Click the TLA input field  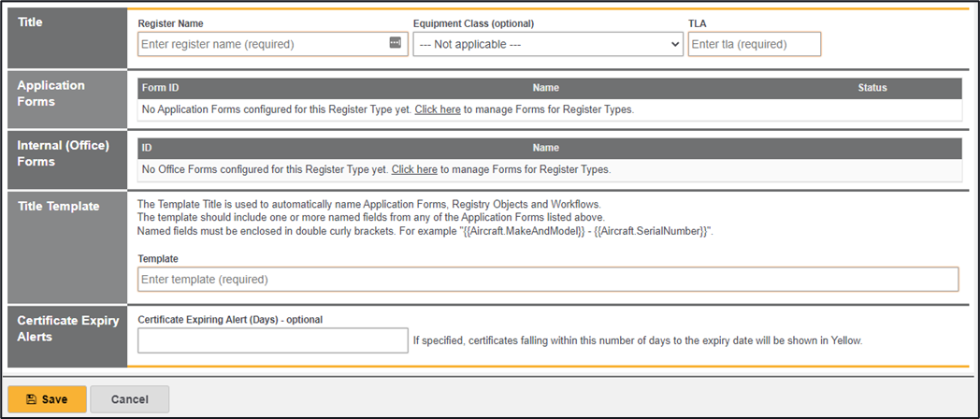[x=755, y=44]
